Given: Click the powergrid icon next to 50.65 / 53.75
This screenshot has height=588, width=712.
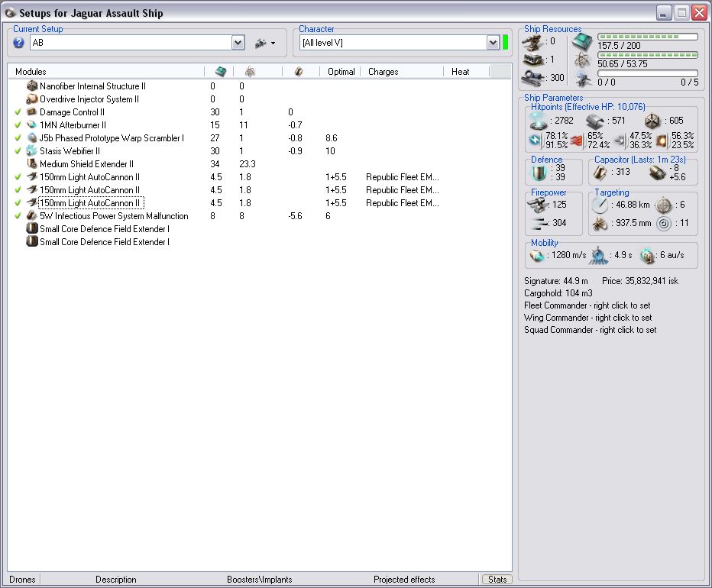Looking at the screenshot, I should click(x=582, y=60).
